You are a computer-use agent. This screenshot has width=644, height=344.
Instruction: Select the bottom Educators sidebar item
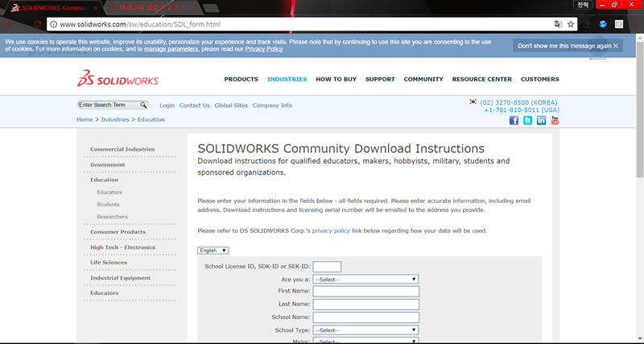click(x=105, y=293)
